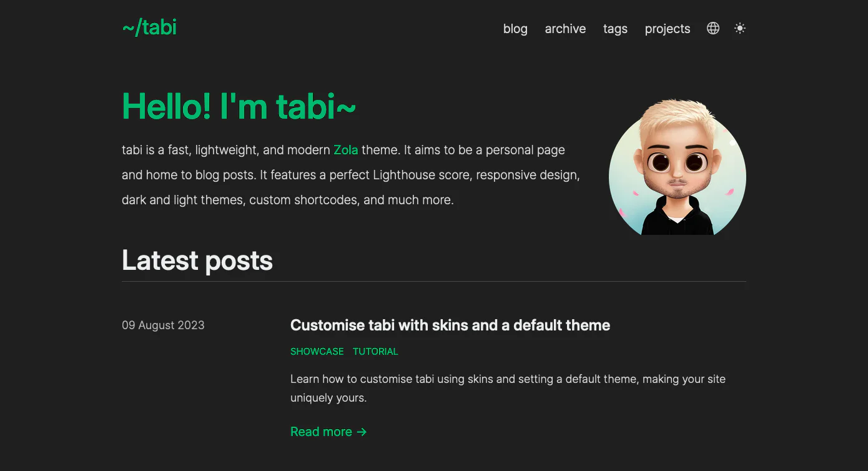Viewport: 868px width, 471px height.
Task: Go to the ~/tabi home logo
Action: 149,27
